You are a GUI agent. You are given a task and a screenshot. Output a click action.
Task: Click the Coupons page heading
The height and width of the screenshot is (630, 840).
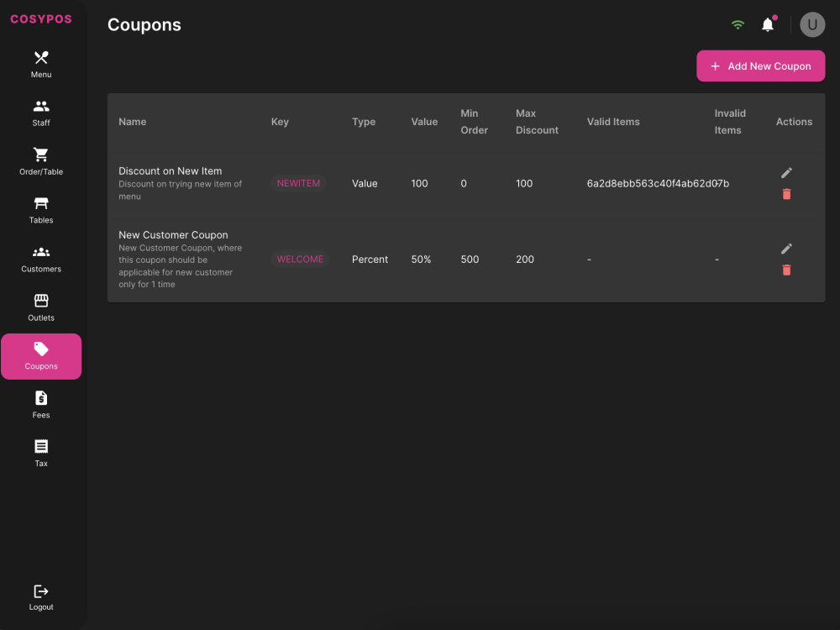click(144, 24)
